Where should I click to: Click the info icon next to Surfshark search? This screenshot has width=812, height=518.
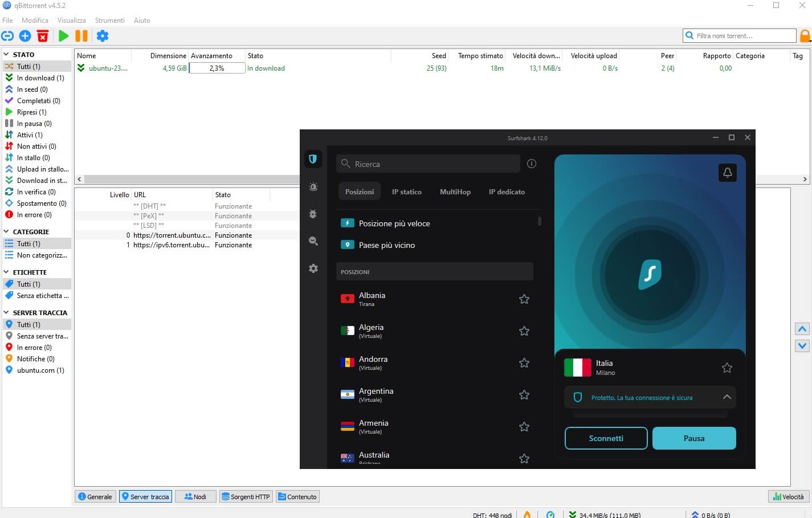pos(532,164)
